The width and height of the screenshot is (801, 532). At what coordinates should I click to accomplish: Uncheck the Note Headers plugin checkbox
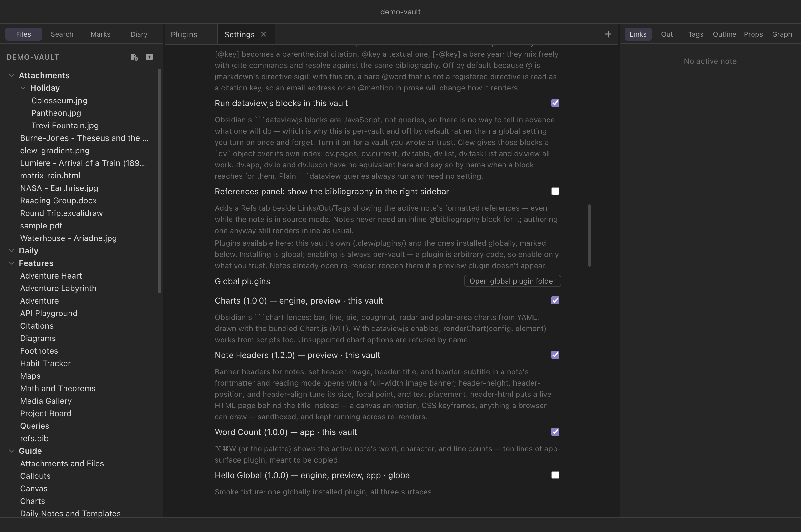(x=555, y=355)
